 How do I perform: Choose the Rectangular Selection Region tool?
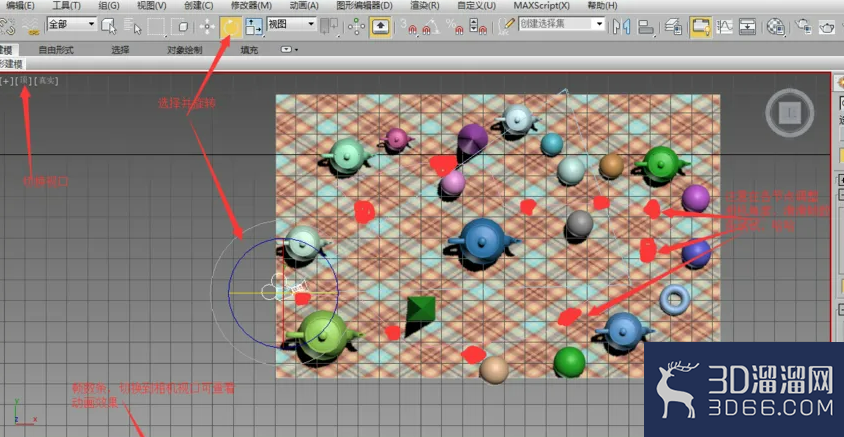tap(157, 26)
